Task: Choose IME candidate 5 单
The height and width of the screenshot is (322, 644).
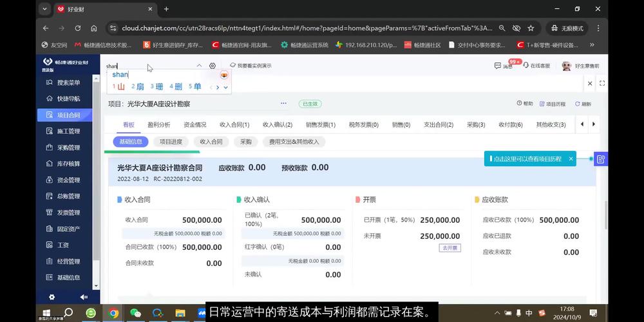Action: 194,87
